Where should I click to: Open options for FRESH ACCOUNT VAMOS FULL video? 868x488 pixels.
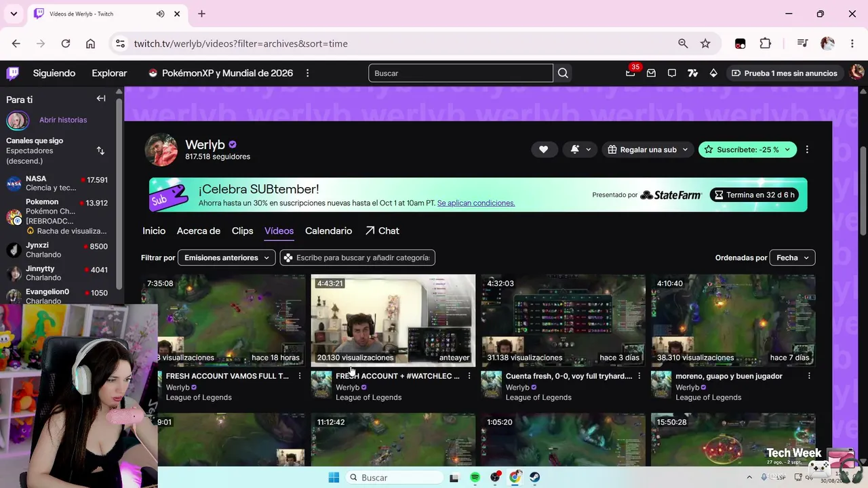(x=300, y=375)
